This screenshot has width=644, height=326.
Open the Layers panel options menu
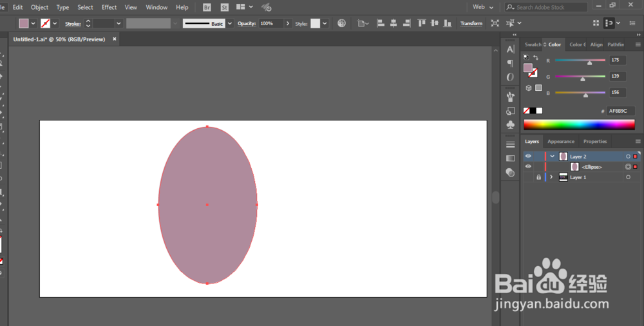click(638, 142)
